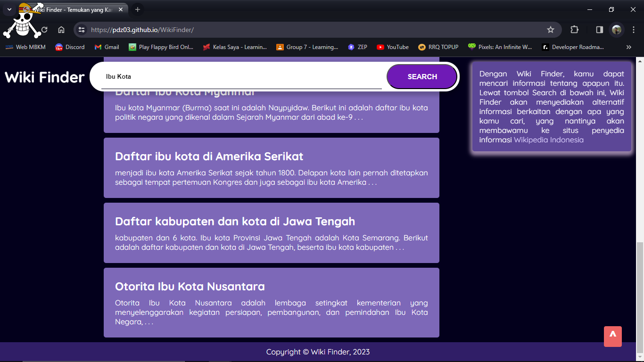
Task: Open the Gmail bookmark
Action: point(107,47)
